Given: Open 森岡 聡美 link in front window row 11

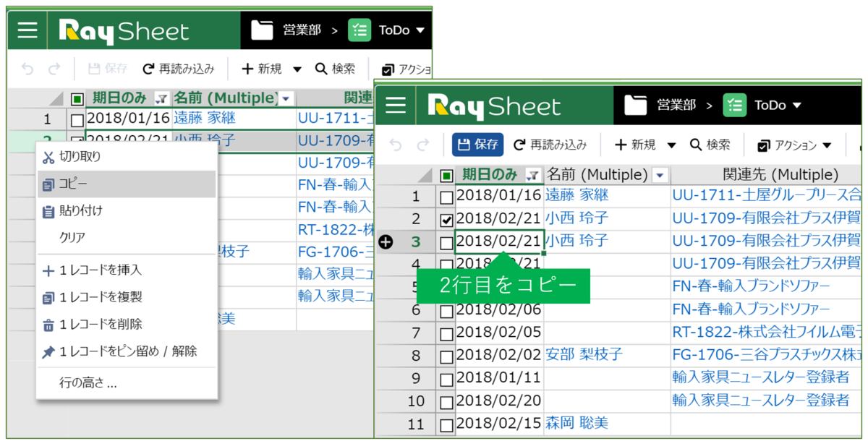Looking at the screenshot, I should (x=576, y=423).
